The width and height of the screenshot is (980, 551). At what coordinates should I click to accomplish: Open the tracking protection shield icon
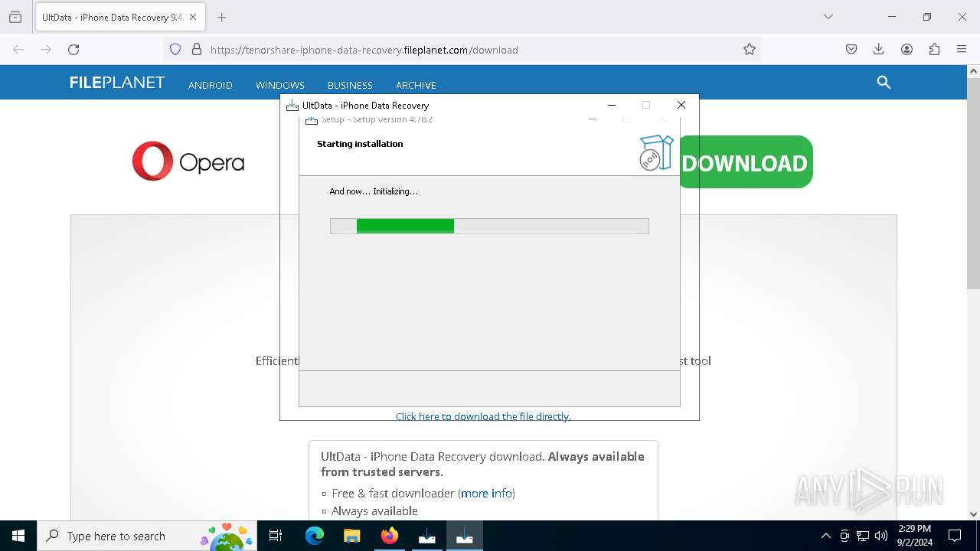tap(175, 49)
